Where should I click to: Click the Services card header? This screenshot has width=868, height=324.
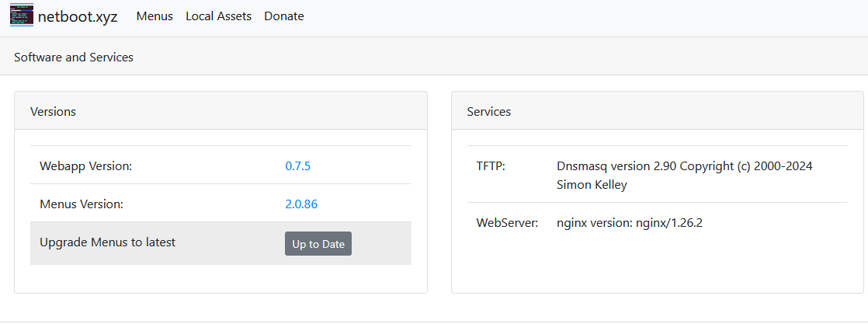click(658, 111)
